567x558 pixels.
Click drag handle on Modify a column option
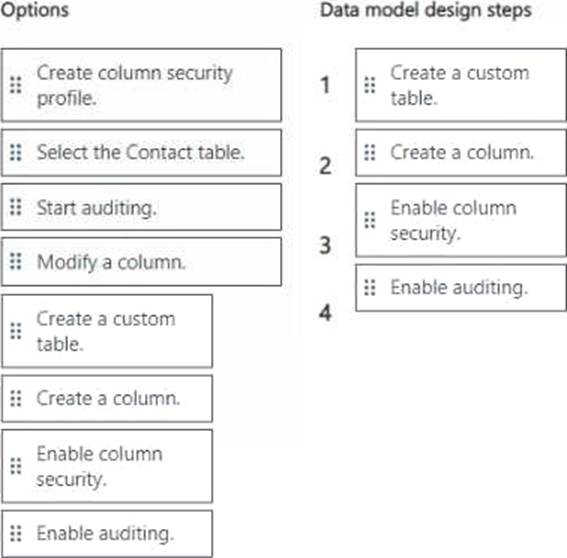coord(16,261)
